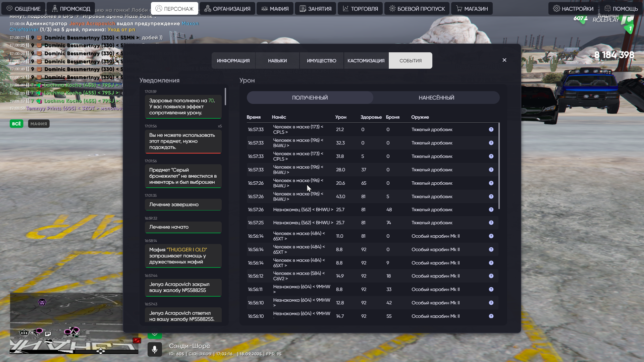Click the gear icon in НАСТРОЙКИ
Screen dimensions: 644x362
pos(556,9)
